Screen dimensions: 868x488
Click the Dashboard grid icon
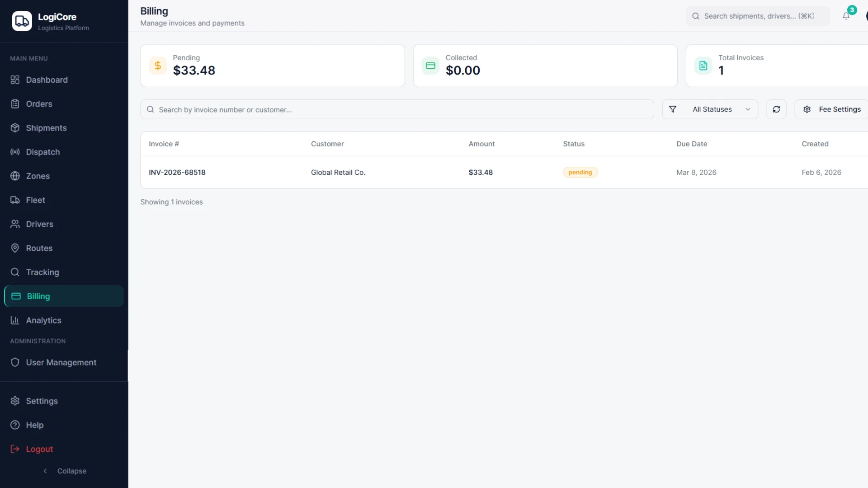[15, 80]
